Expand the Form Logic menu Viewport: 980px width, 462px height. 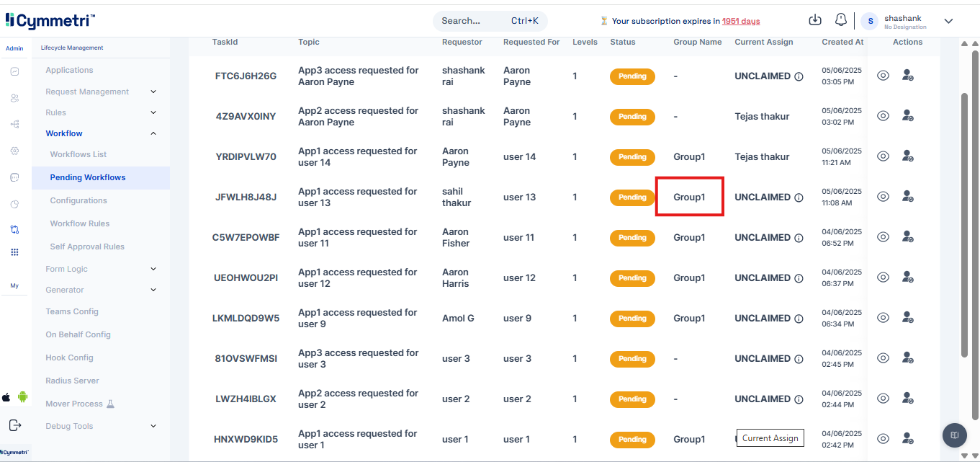click(x=101, y=269)
